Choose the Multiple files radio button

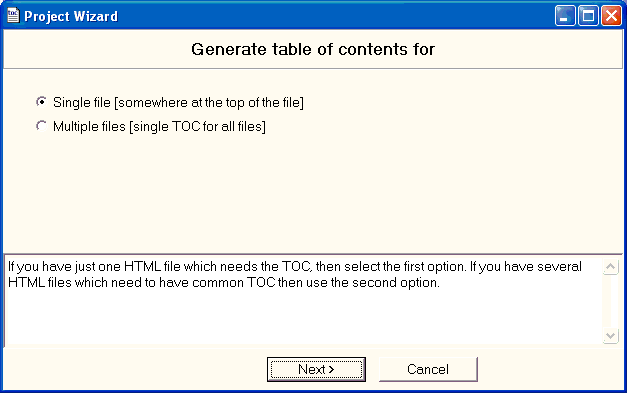click(x=41, y=126)
